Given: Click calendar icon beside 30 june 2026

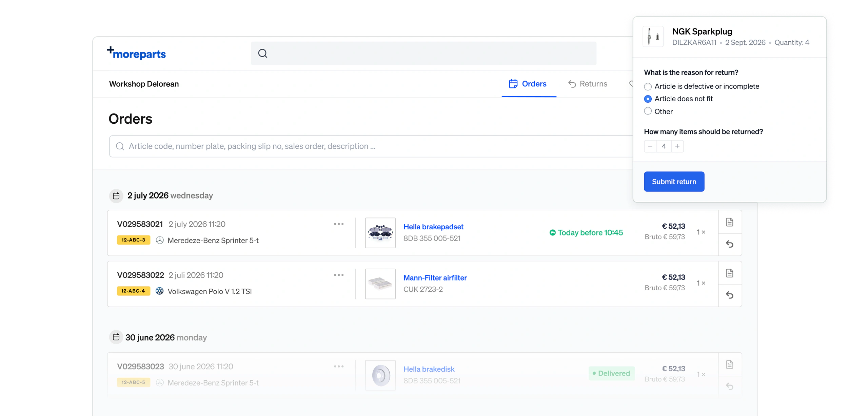Looking at the screenshot, I should click(116, 337).
